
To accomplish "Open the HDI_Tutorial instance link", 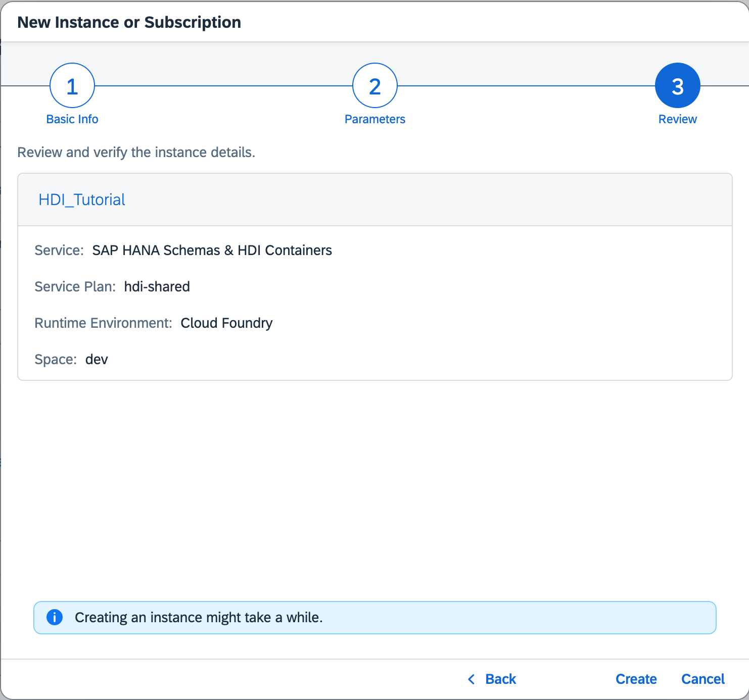I will [x=82, y=200].
